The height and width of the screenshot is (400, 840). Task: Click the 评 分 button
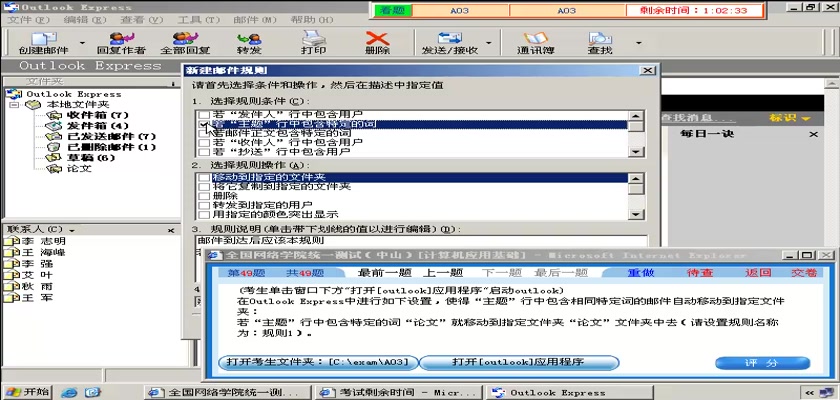(762, 363)
